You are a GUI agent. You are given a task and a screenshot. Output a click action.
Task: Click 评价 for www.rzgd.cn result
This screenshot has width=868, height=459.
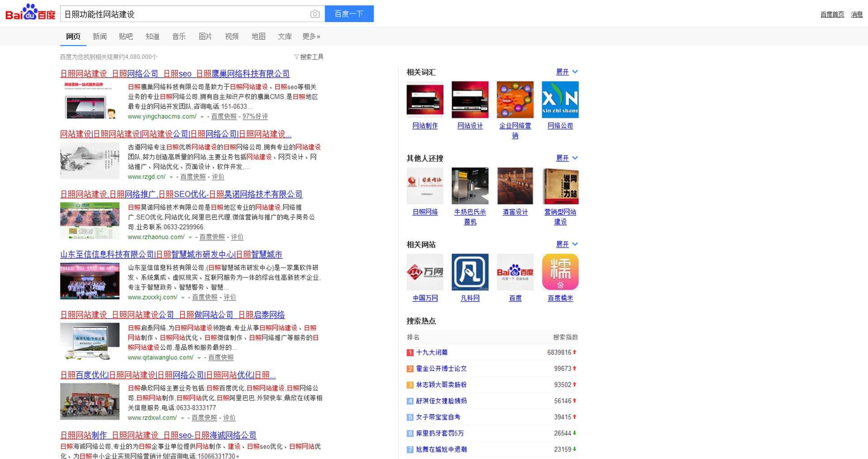click(218, 177)
